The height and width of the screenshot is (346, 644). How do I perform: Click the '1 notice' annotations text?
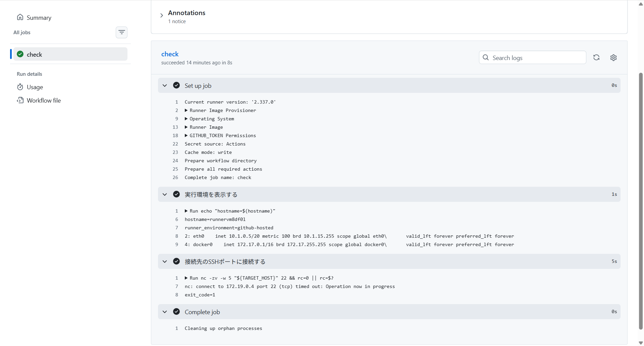(177, 21)
